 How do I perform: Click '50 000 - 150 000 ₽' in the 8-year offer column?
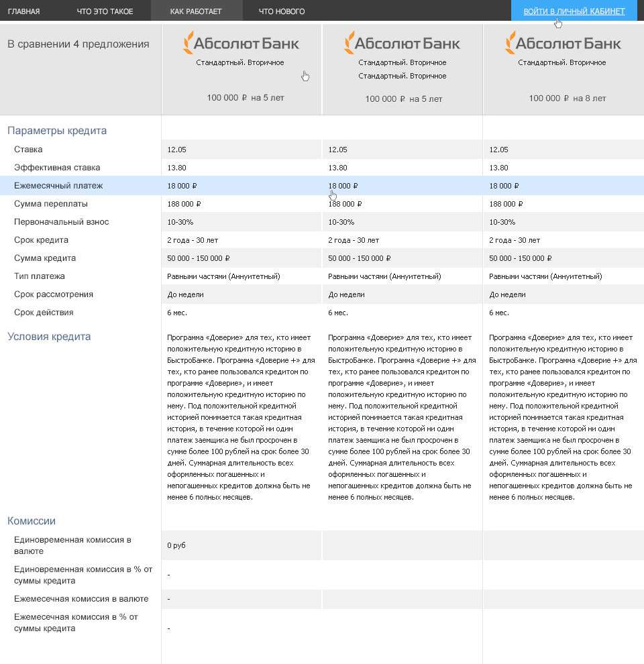click(x=521, y=258)
